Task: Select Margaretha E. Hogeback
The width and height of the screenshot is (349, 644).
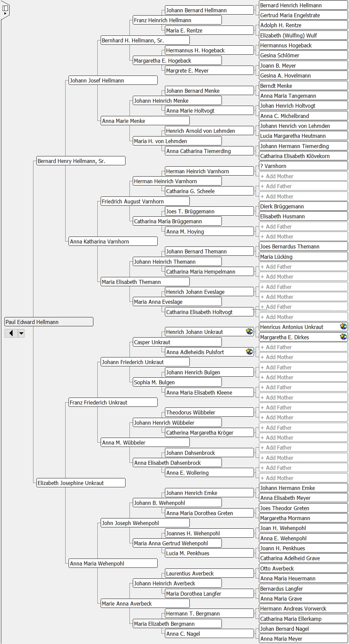Action: (x=177, y=60)
